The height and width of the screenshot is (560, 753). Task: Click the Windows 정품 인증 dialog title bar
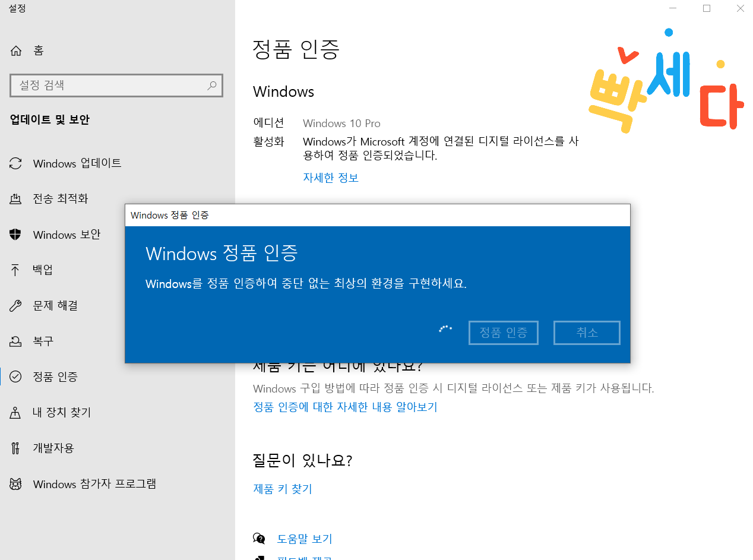(x=378, y=215)
